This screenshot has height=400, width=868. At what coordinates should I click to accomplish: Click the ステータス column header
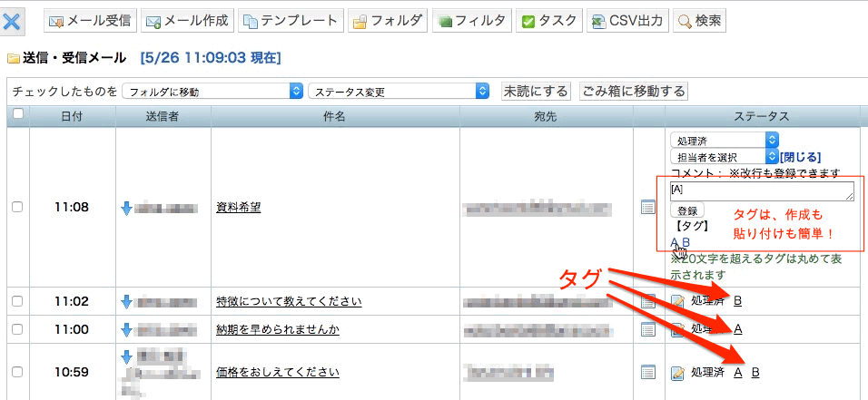coord(762,116)
